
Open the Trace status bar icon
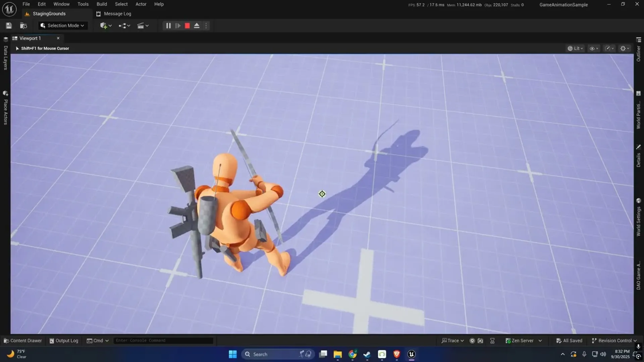[x=452, y=341]
